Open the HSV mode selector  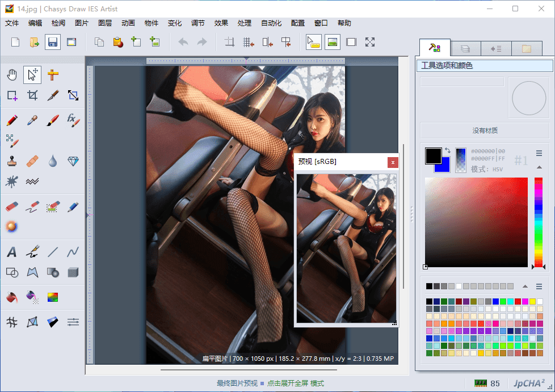pyautogui.click(x=497, y=168)
